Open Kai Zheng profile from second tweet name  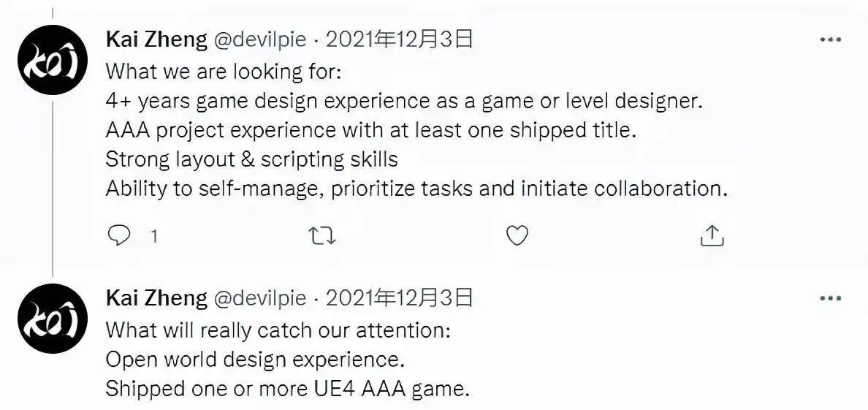coord(156,299)
